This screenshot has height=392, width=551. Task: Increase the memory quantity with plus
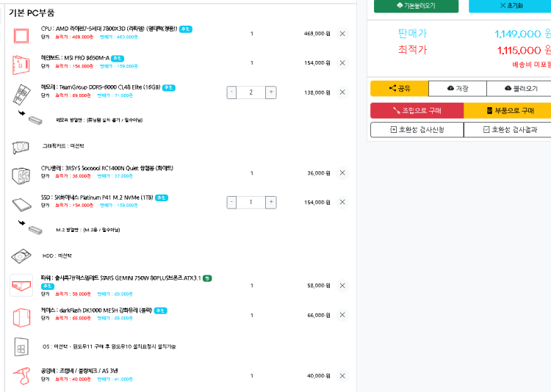pos(271,92)
